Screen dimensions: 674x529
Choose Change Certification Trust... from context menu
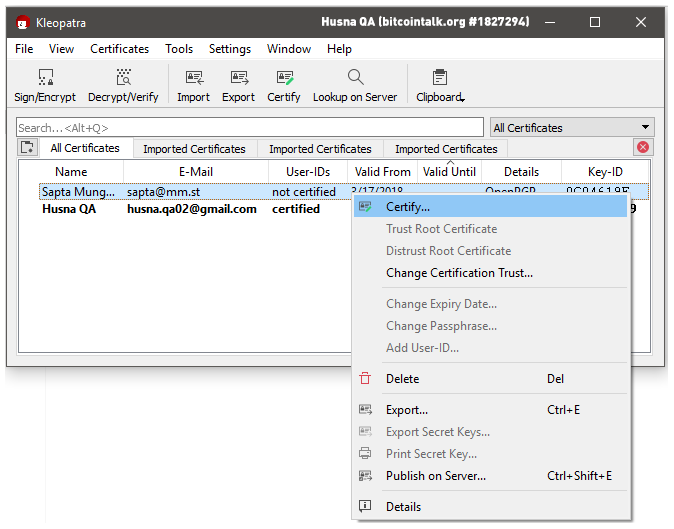coord(490,273)
